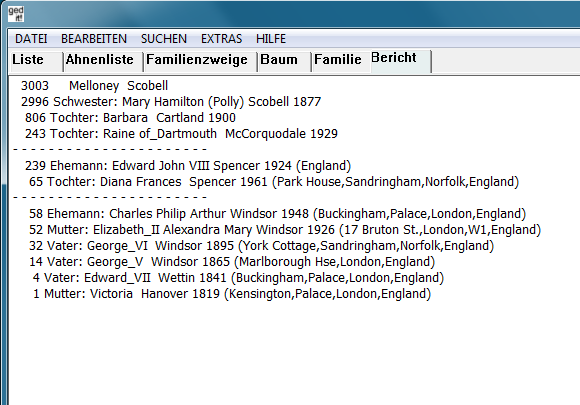
Task: Switch to the Ahnenliste tab
Action: [104, 60]
